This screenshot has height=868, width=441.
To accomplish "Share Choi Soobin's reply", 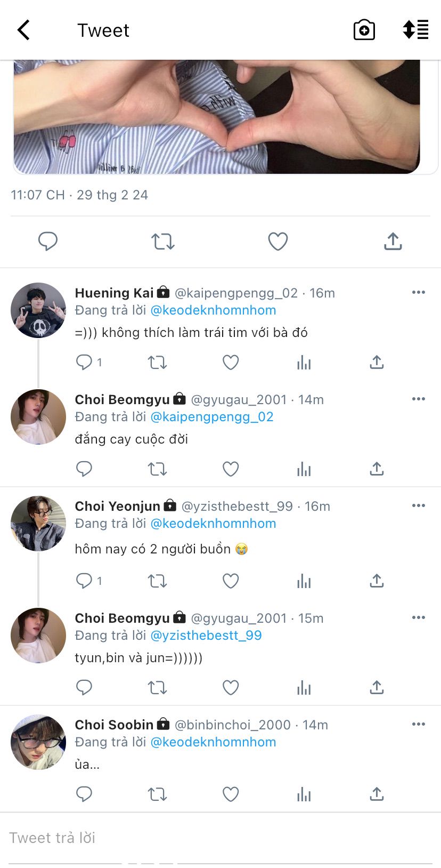I will (x=377, y=794).
